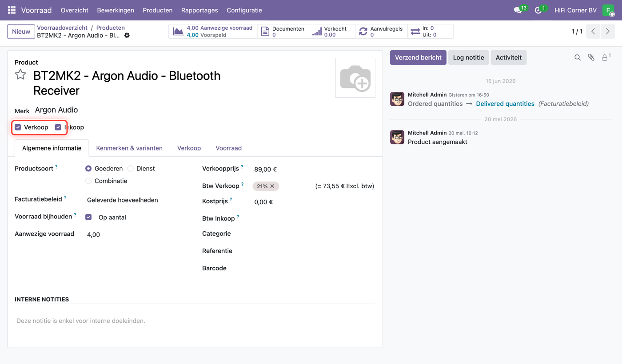Image resolution: width=622 pixels, height=364 pixels.
Task: Open the Facturatiebeleid help question mark
Action: point(65,198)
